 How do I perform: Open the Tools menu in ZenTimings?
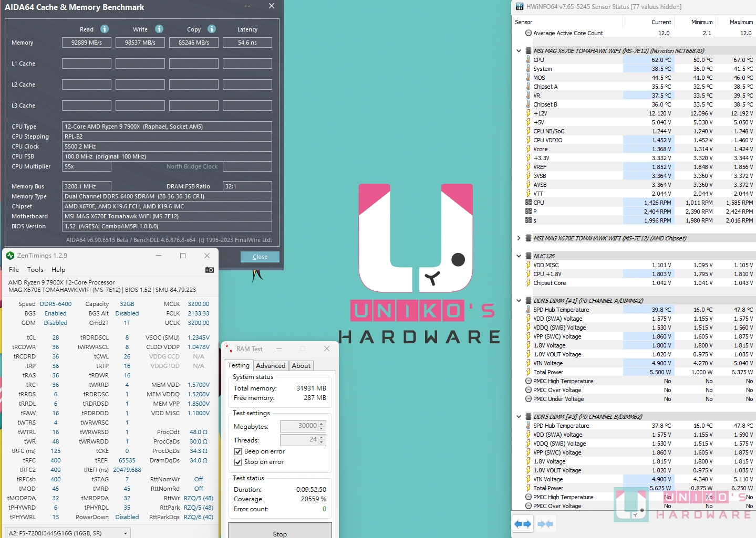point(35,270)
